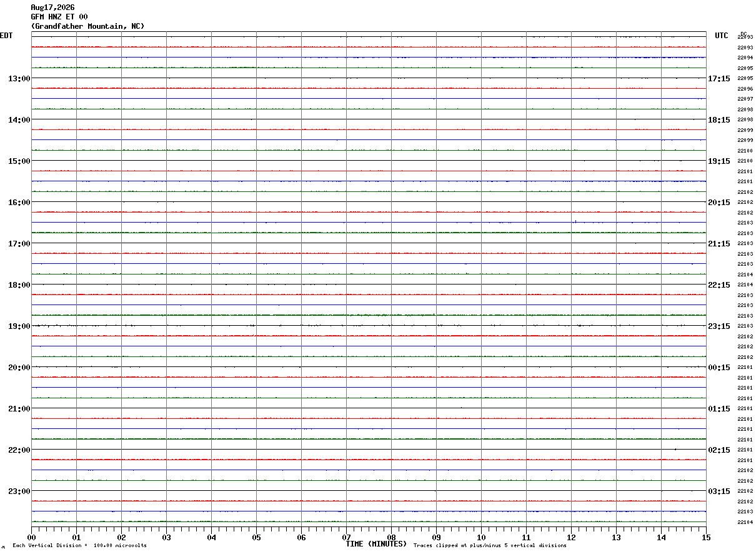Click the Each Vertical Division scale note
The height and width of the screenshot is (554, 756).
click(x=79, y=546)
